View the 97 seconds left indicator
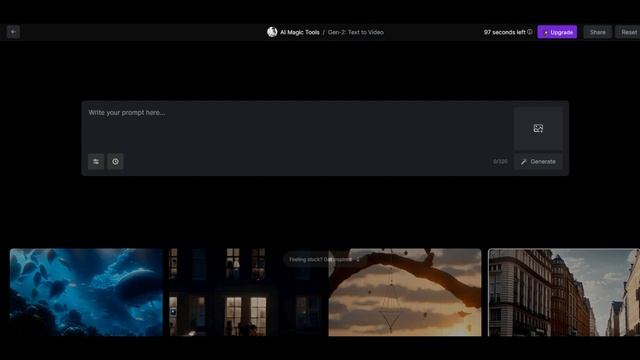This screenshot has width=640, height=360. [x=504, y=32]
